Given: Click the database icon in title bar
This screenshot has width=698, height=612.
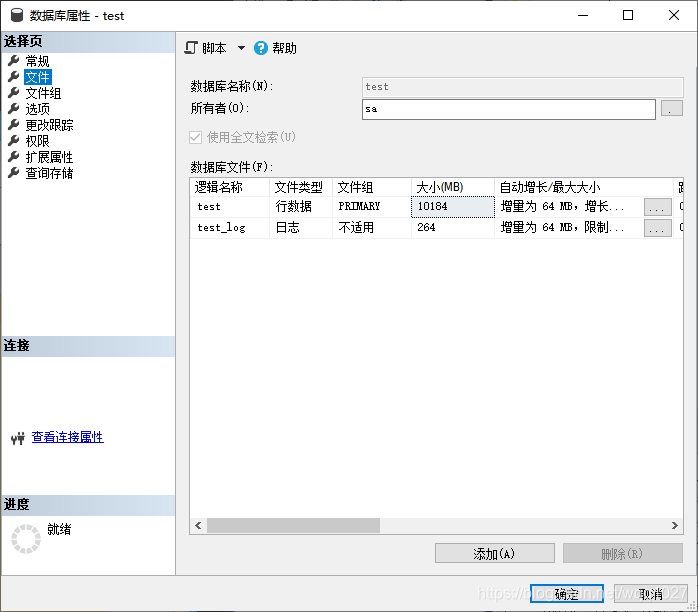Looking at the screenshot, I should pyautogui.click(x=17, y=15).
